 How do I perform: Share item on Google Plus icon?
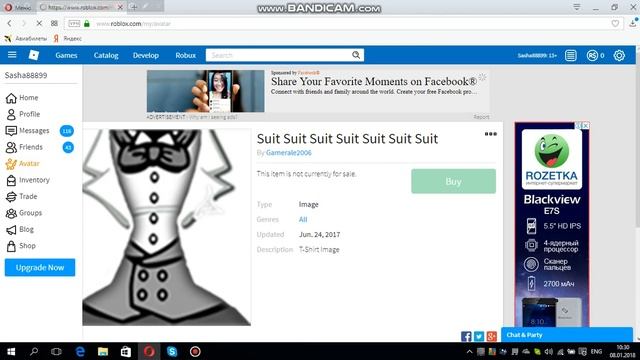tap(491, 336)
